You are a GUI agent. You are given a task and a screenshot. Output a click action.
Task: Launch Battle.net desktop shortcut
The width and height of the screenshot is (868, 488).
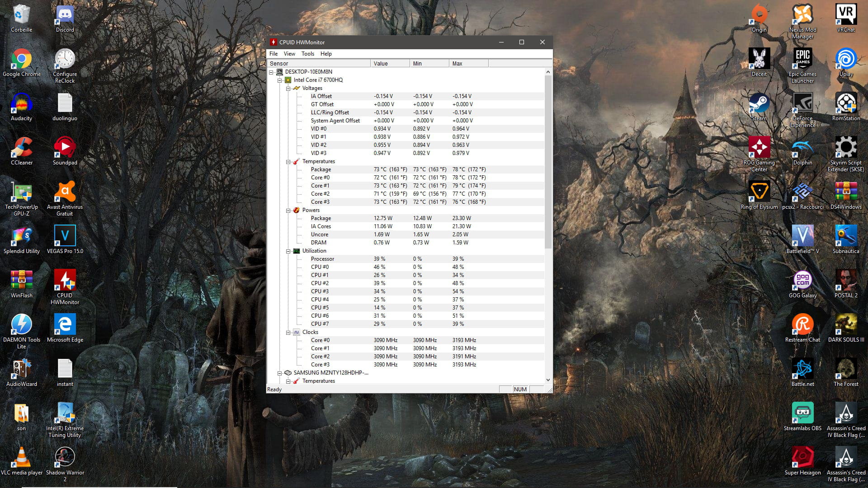802,373
